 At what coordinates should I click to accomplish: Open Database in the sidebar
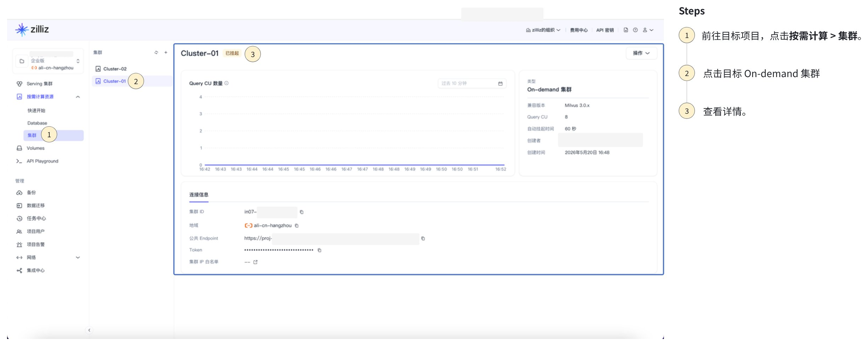coord(37,123)
